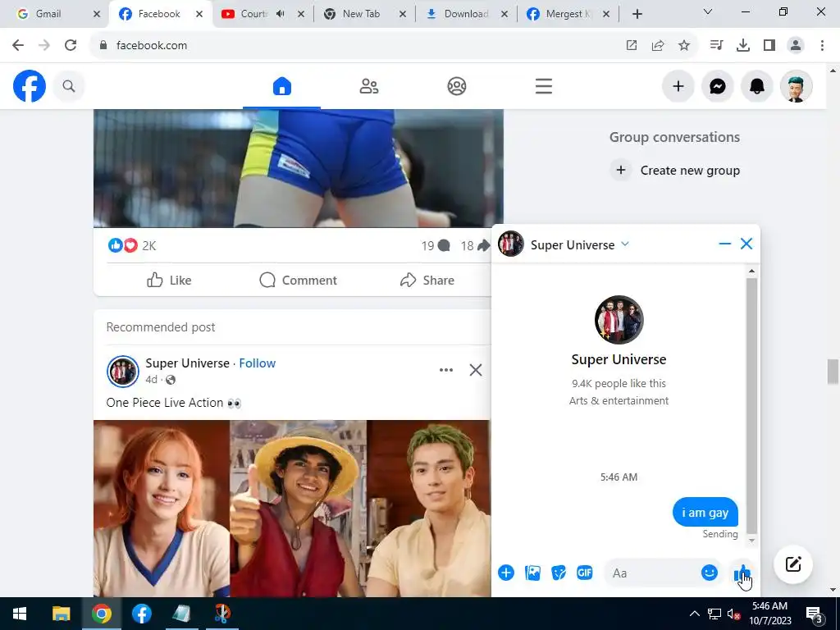Open File Explorer from taskbar
The image size is (840, 630).
coord(61,614)
